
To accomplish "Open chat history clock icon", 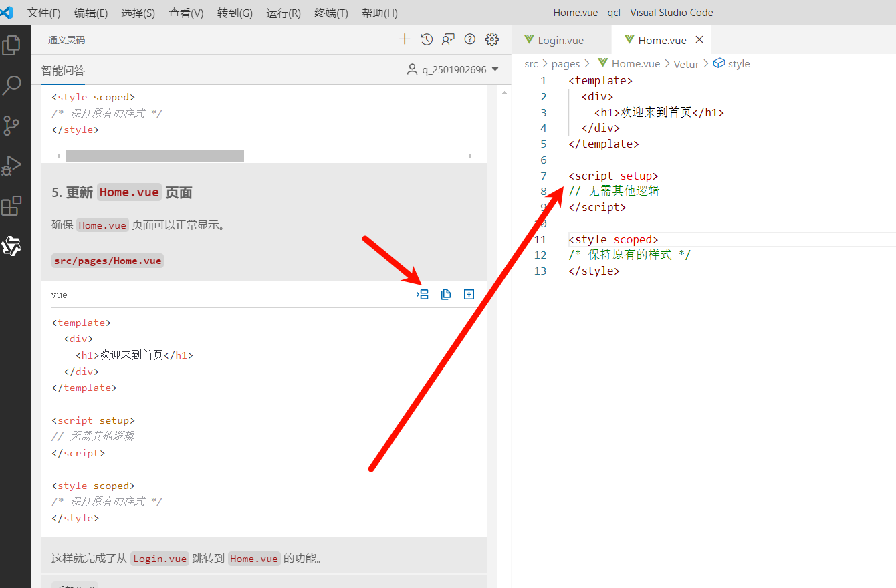I will (427, 39).
